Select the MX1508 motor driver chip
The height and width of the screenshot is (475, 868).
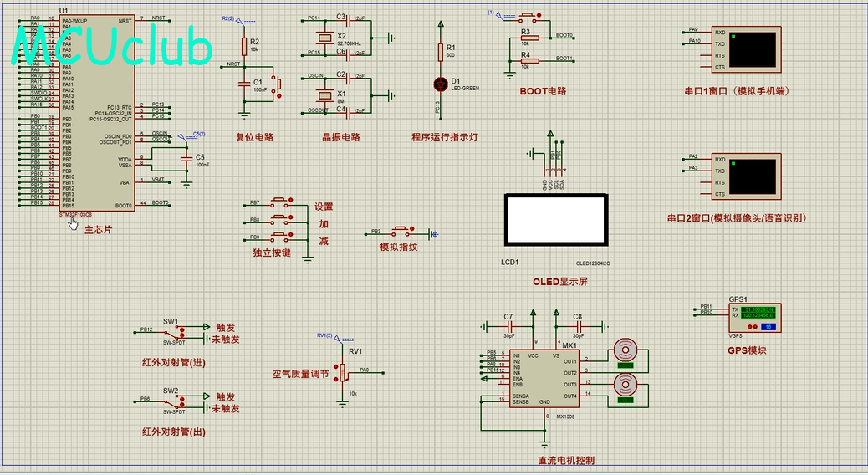[544, 378]
